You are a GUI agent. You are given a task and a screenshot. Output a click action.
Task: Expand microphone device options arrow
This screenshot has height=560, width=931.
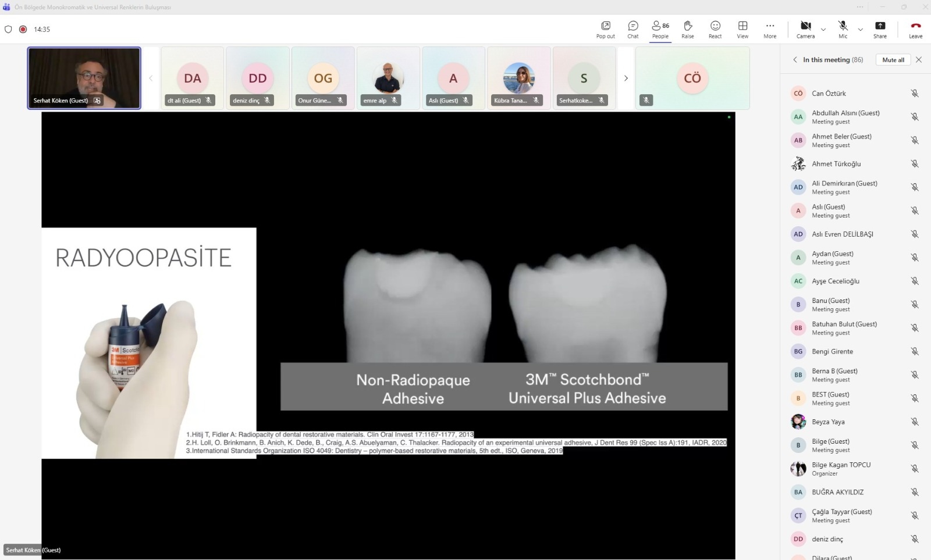[860, 30]
